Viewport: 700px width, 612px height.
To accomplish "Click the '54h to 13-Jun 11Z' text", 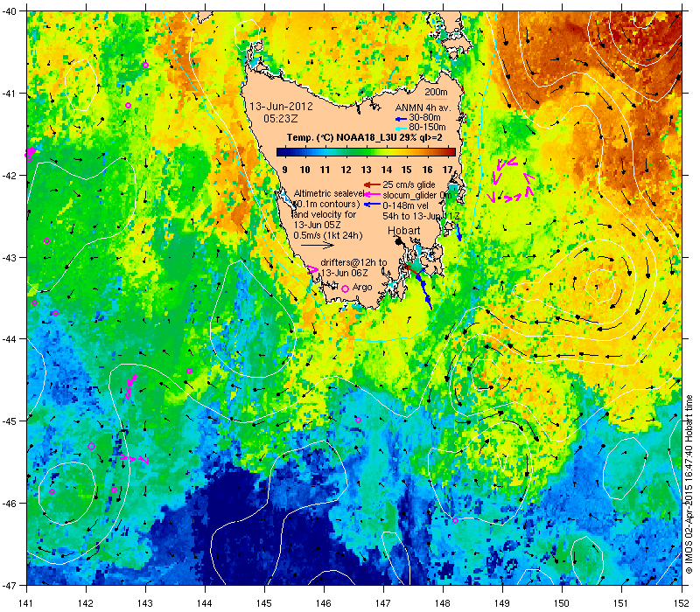I will click(x=421, y=216).
